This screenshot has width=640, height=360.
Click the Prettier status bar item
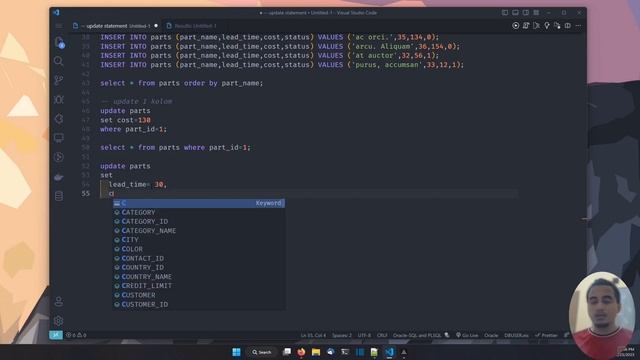pyautogui.click(x=546, y=335)
